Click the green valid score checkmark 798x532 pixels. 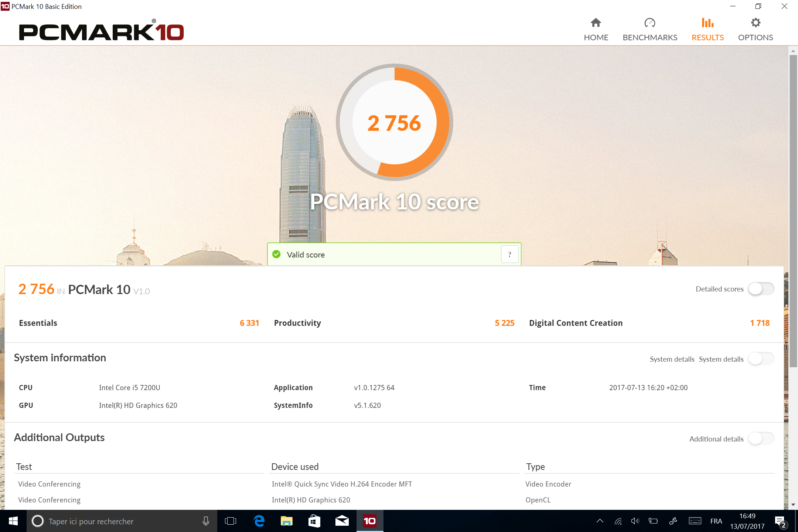click(276, 254)
